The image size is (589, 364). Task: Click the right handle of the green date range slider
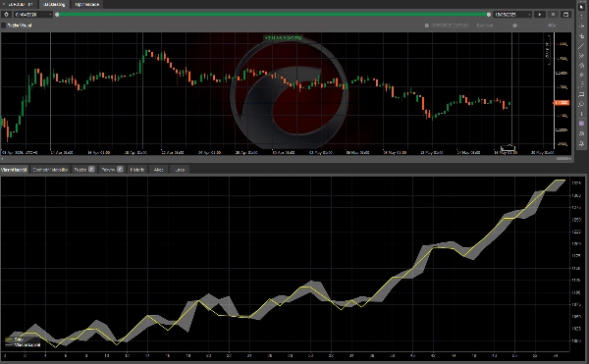pyautogui.click(x=488, y=15)
